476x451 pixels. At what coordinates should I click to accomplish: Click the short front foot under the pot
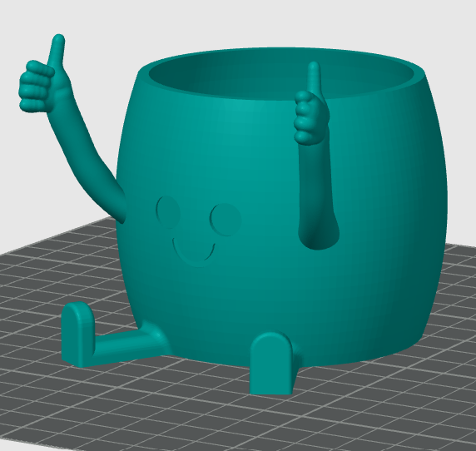pos(272,364)
